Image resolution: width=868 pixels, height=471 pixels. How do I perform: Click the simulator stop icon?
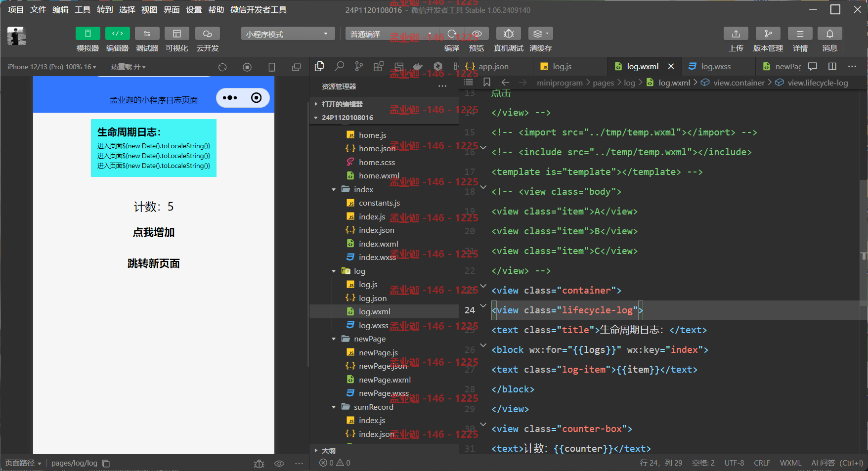(x=247, y=67)
